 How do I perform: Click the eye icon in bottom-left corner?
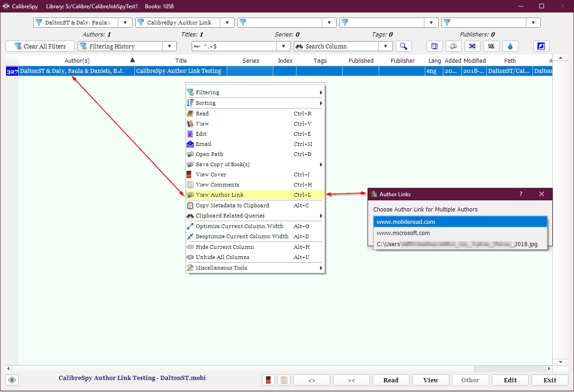pos(12,380)
